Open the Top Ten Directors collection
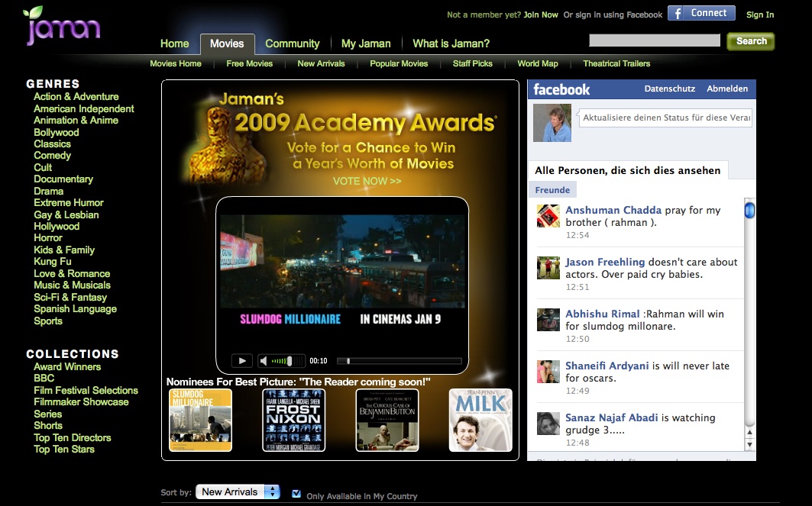Screen dimensions: 812x506 (73, 438)
